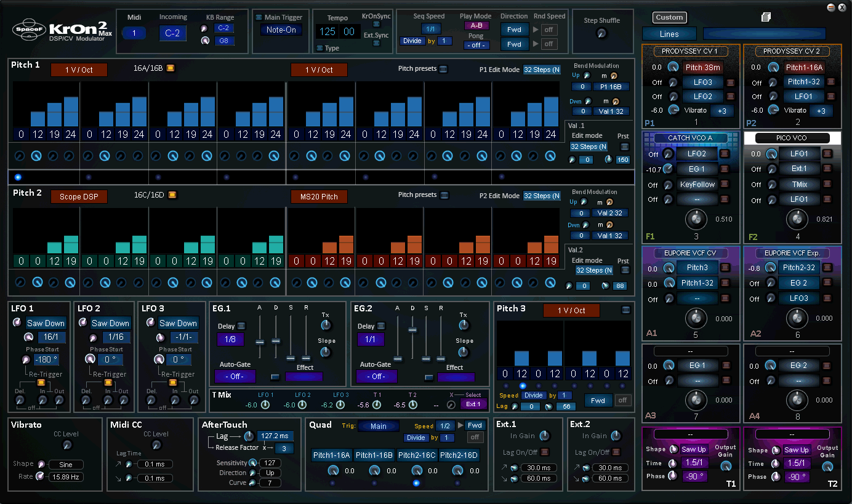The image size is (852, 504).
Task: Click the EG.2 Decay slider handle
Action: 412,330
